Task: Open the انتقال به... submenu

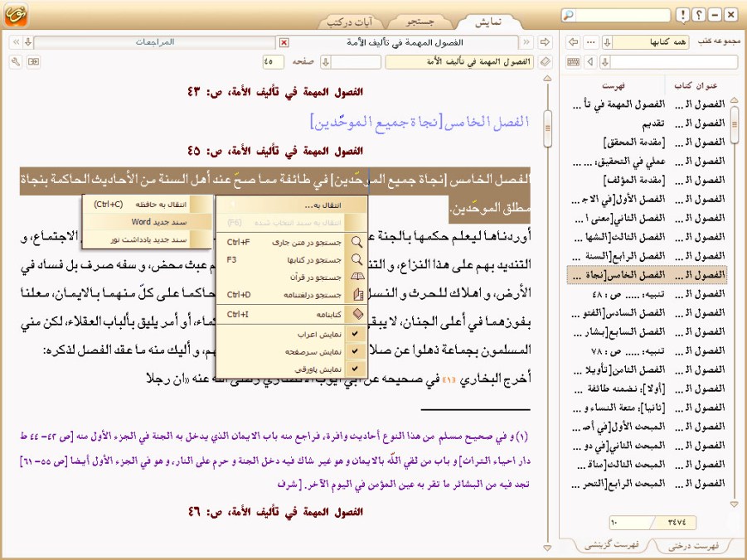Action: 292,205
